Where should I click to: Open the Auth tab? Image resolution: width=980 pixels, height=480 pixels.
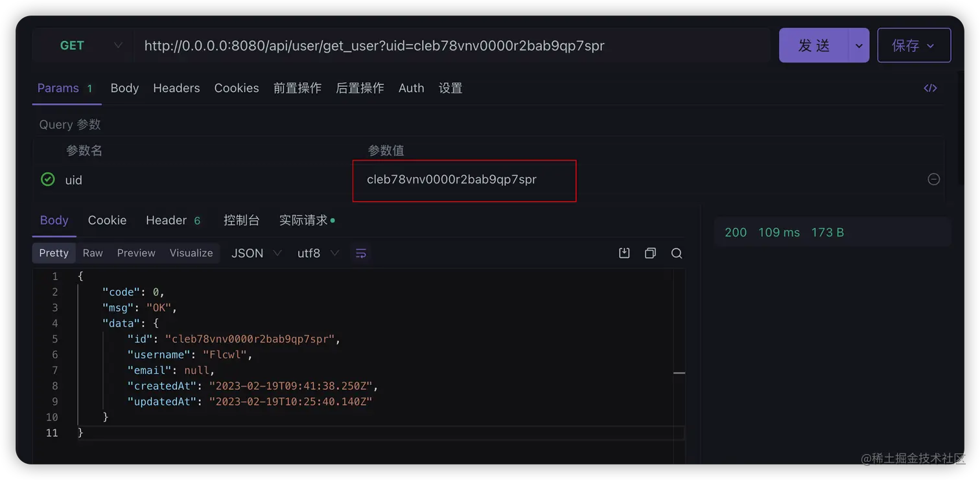411,88
